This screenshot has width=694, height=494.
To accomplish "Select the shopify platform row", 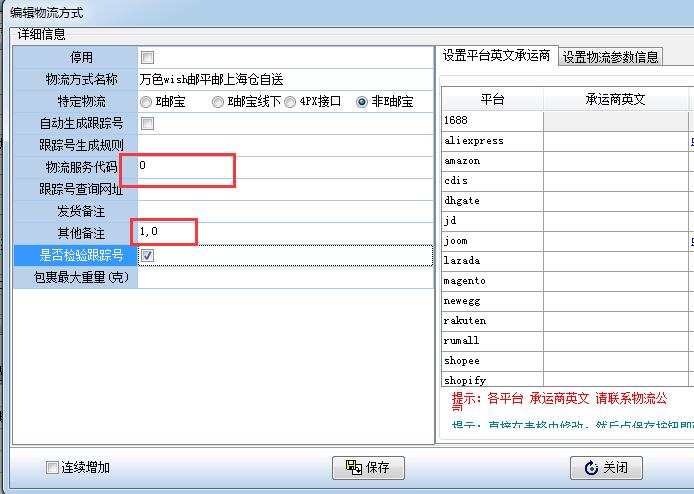I will click(493, 380).
